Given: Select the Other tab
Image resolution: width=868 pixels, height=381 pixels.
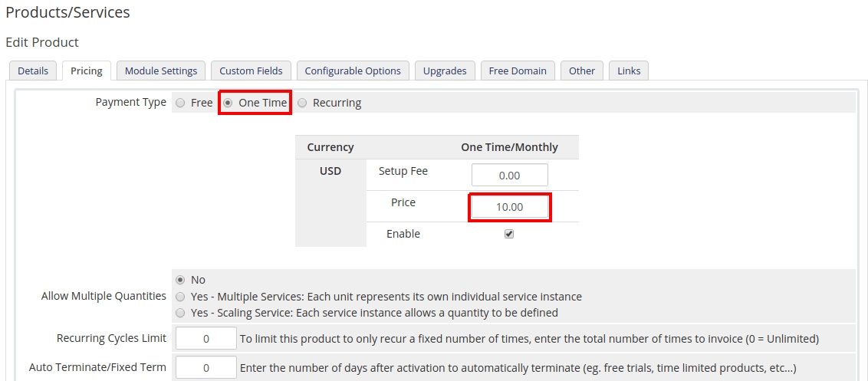Looking at the screenshot, I should click(582, 71).
